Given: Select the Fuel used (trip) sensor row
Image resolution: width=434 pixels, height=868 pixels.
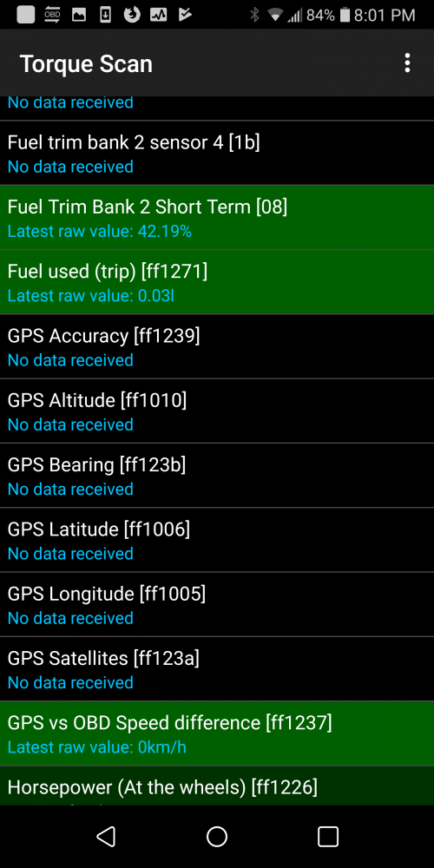Looking at the screenshot, I should click(x=217, y=282).
